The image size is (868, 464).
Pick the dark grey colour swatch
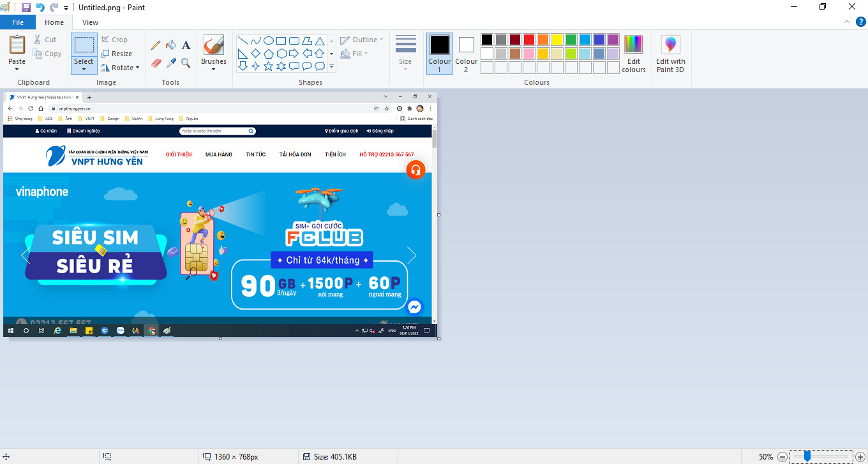coord(501,40)
